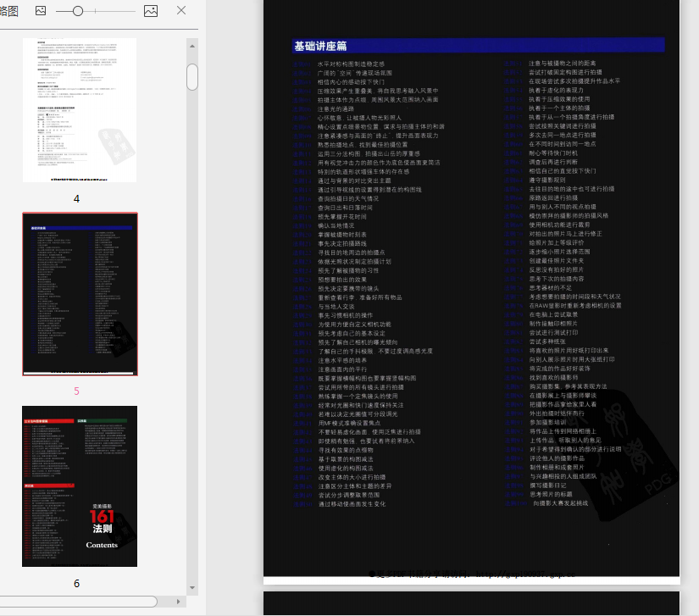The width and height of the screenshot is (699, 616).
Task: Click the line 参加摄影培训
Action: (x=548, y=422)
